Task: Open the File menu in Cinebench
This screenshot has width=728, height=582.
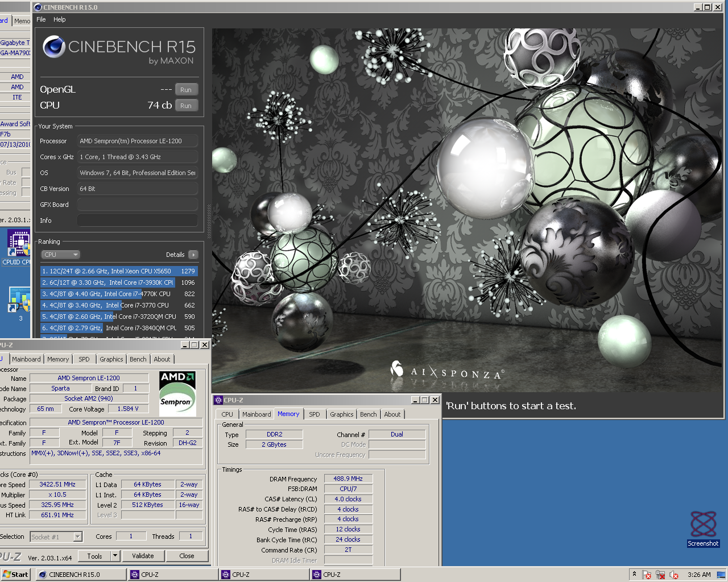Action: [41, 19]
